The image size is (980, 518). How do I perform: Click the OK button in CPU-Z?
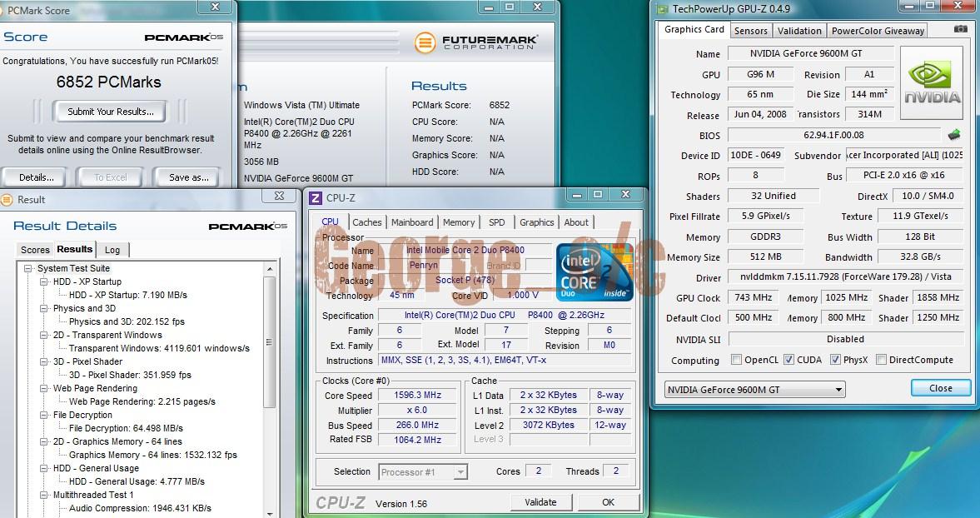pos(608,501)
